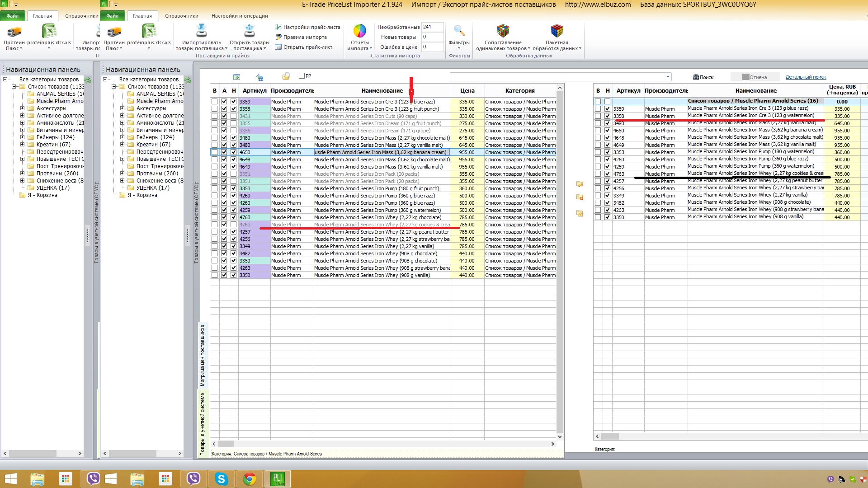The width and height of the screenshot is (868, 488).
Task: Click the folder warning icon between grids
Action: [x=580, y=213]
